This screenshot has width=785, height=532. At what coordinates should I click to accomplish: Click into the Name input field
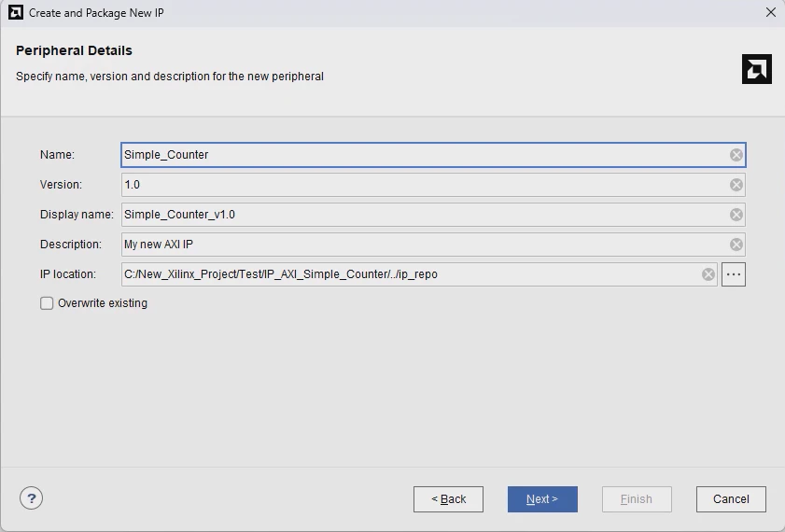coord(420,155)
